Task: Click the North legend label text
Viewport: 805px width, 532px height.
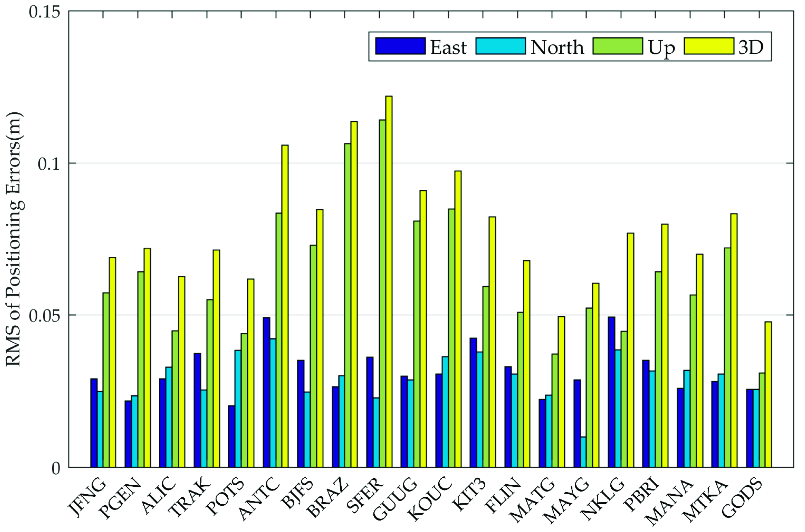Action: (x=557, y=48)
